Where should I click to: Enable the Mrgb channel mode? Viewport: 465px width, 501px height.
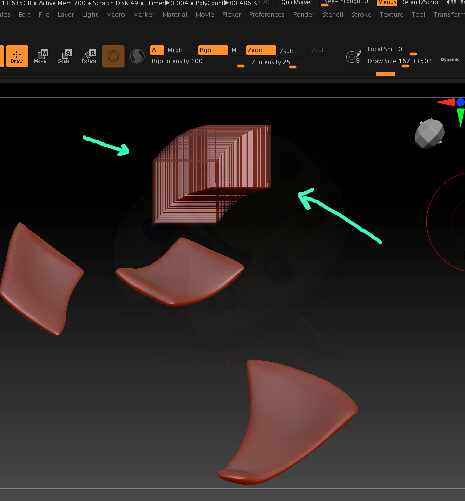coord(175,50)
